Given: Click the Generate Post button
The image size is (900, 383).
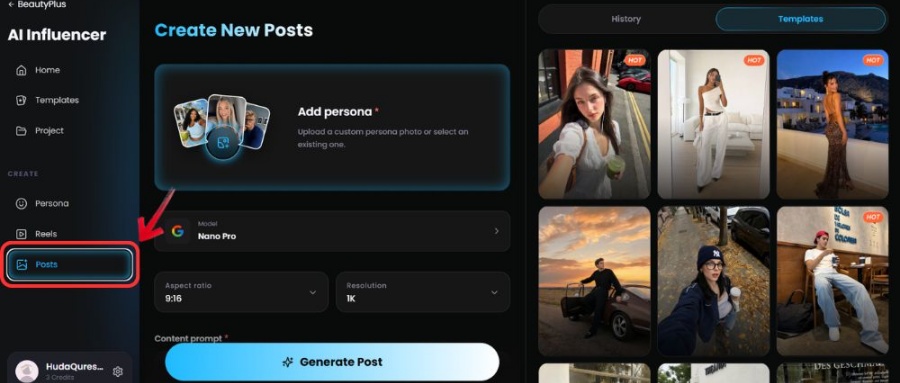Looking at the screenshot, I should [332, 362].
